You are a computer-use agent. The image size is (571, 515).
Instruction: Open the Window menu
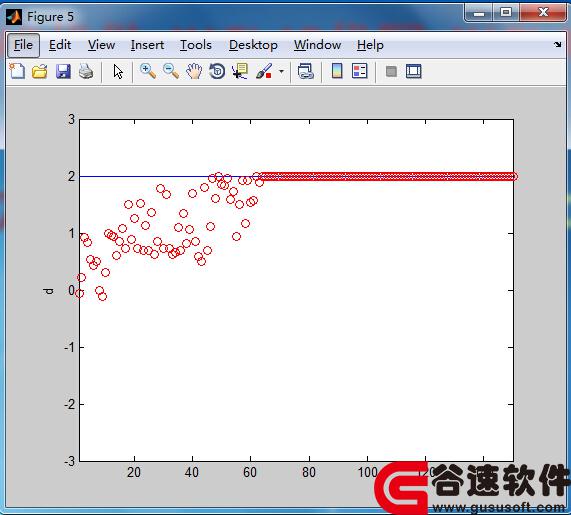pyautogui.click(x=318, y=45)
